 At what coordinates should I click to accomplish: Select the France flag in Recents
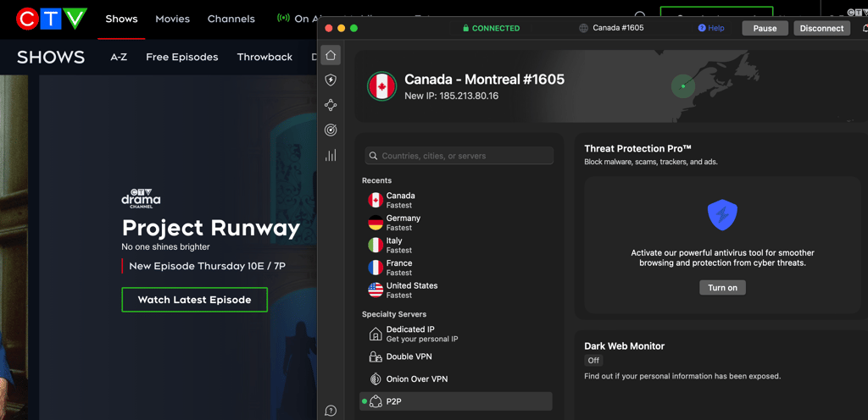click(x=376, y=268)
